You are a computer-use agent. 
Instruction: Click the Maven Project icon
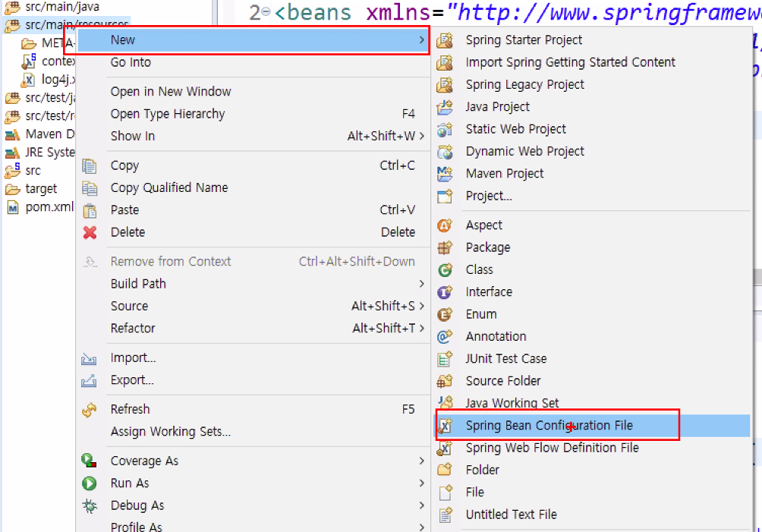(445, 174)
